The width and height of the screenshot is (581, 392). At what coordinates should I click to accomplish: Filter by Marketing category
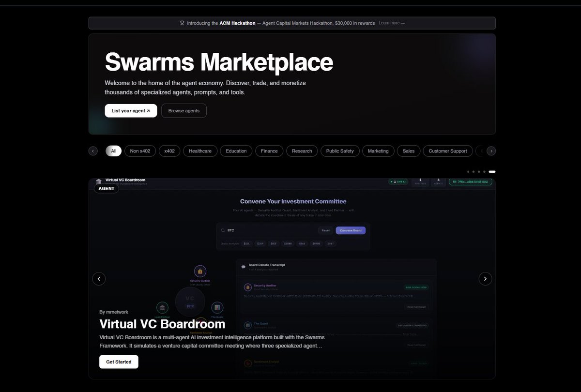[378, 151]
